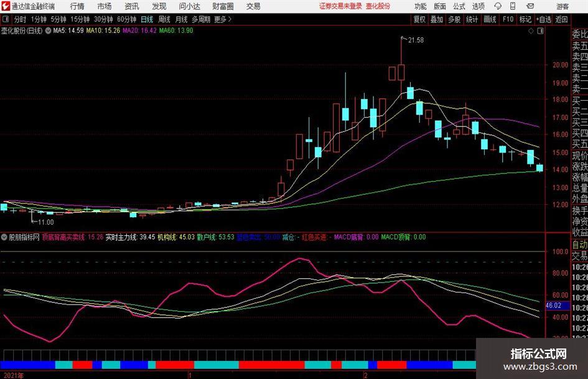Image resolution: width=588 pixels, height=379 pixels.
Task: Click the 画线 drawing button
Action: coord(490,19)
